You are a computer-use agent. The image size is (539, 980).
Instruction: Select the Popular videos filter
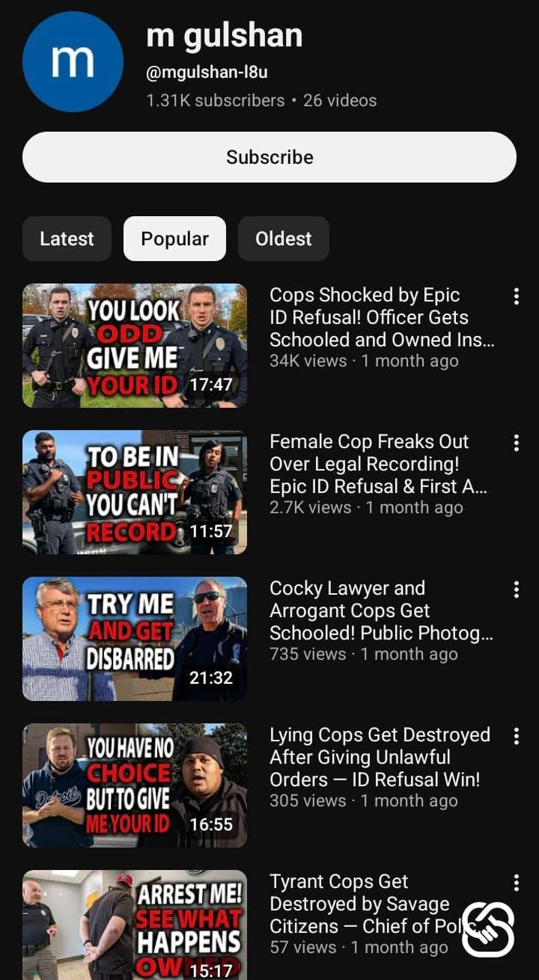(174, 239)
